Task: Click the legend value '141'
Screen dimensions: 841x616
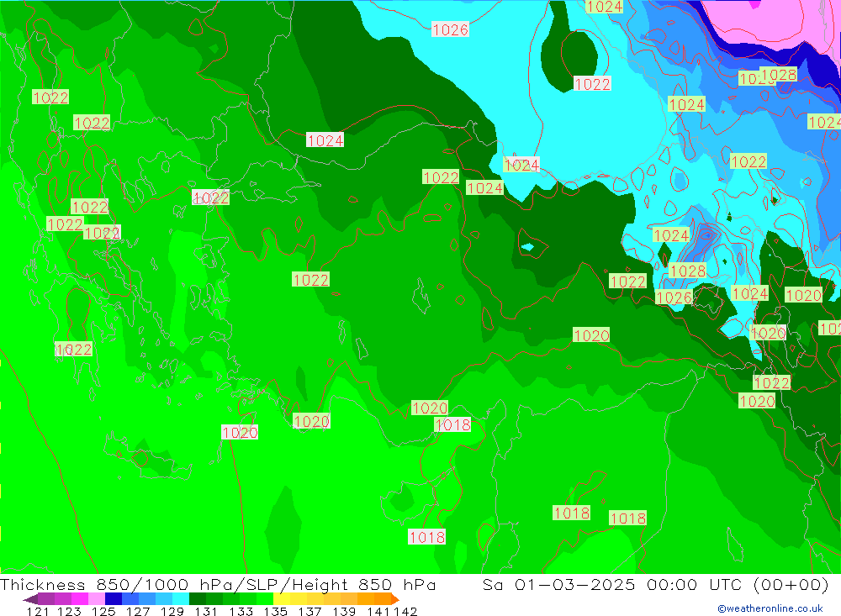Action: [379, 611]
